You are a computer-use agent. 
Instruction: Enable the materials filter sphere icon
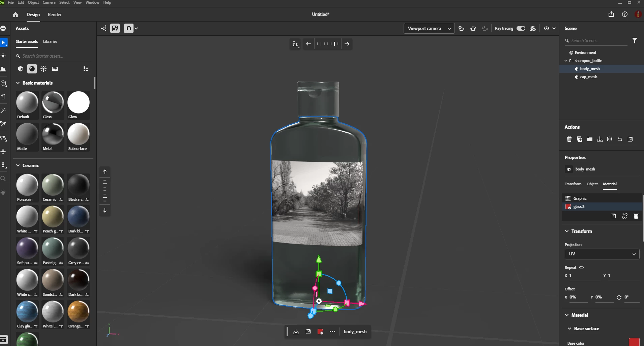(x=32, y=69)
